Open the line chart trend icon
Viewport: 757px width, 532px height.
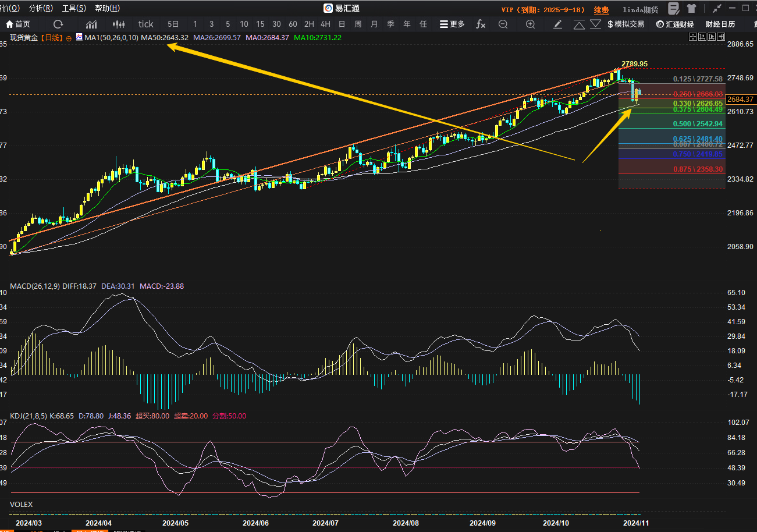point(91,24)
